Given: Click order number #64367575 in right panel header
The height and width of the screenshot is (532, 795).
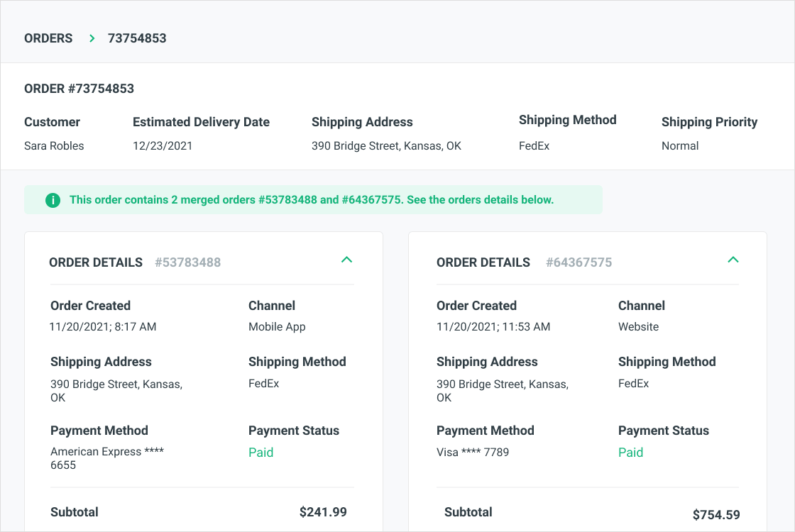Looking at the screenshot, I should [579, 262].
